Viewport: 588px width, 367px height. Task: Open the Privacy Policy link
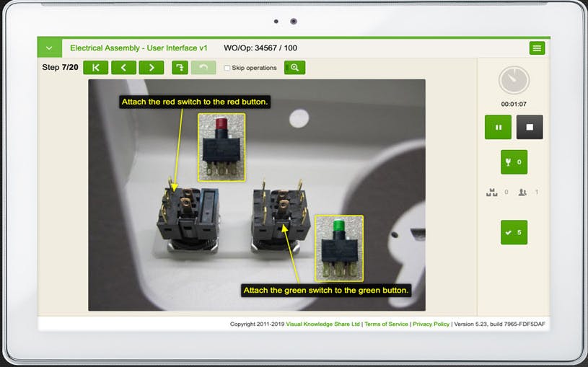[431, 324]
